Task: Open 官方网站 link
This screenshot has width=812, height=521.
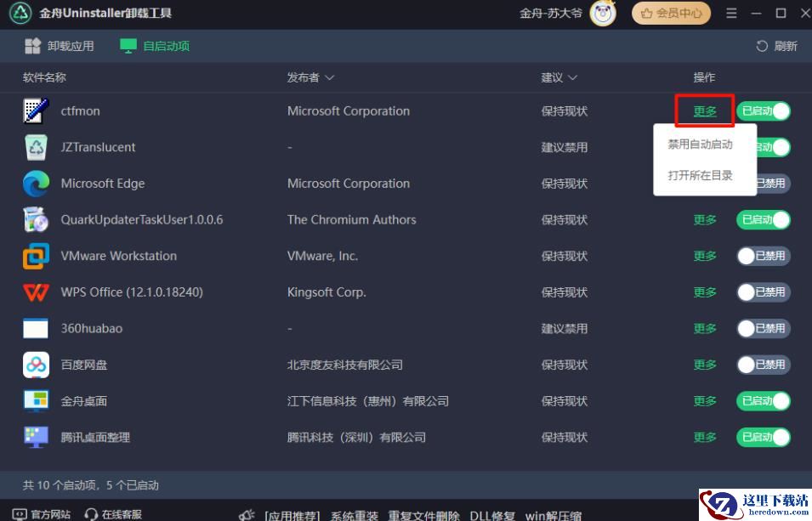Action: pos(41,514)
